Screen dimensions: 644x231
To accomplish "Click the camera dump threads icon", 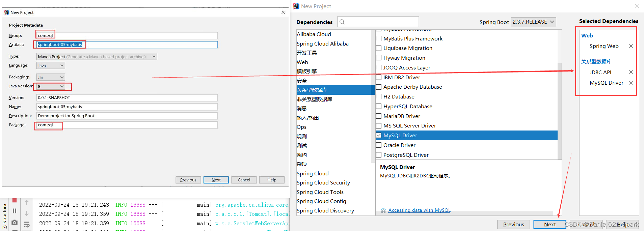I will pos(15,222).
